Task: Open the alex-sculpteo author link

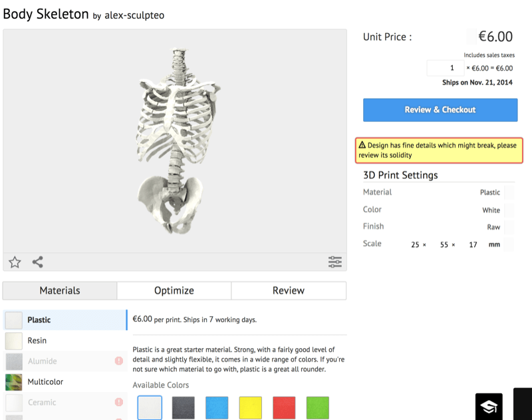Action: [134, 15]
